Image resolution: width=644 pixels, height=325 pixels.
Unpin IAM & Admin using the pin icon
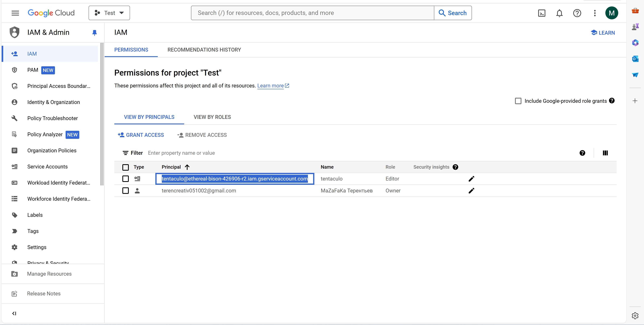point(95,33)
